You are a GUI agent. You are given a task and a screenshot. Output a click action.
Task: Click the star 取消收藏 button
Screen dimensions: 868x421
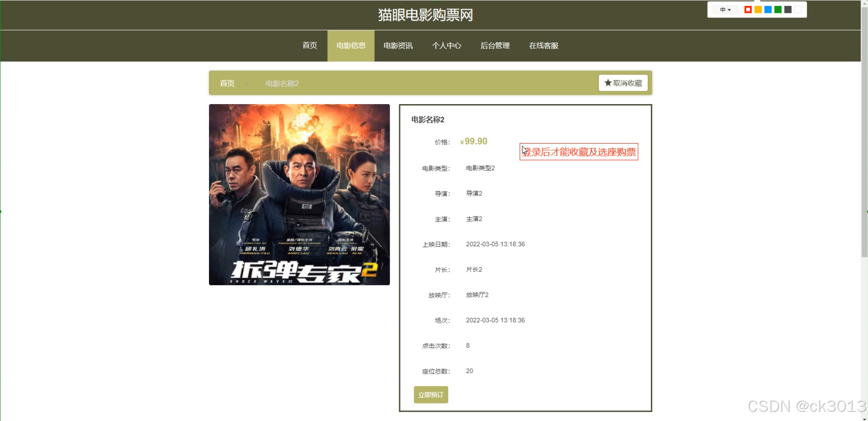coord(623,83)
